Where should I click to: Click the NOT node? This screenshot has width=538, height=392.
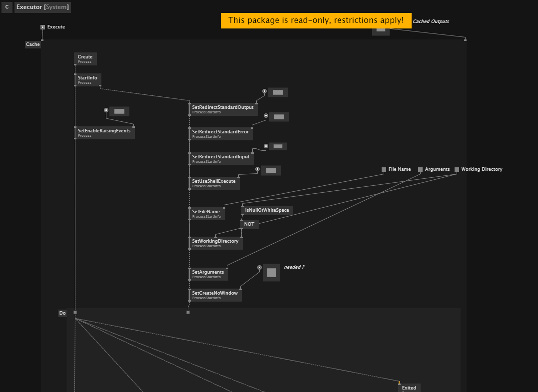coord(249,224)
